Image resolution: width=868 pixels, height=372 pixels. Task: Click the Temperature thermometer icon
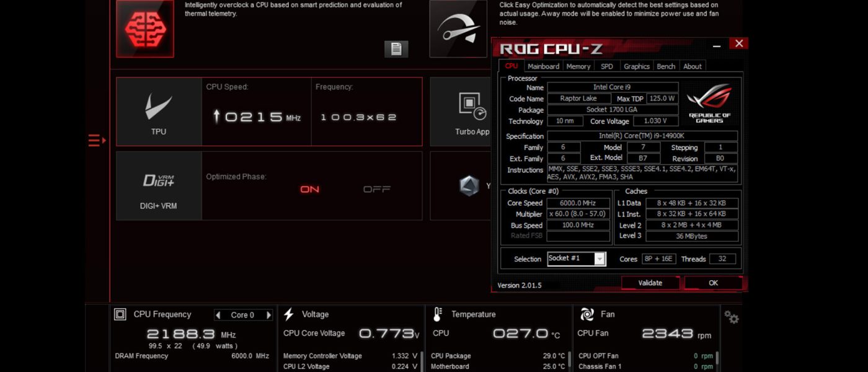(x=438, y=314)
